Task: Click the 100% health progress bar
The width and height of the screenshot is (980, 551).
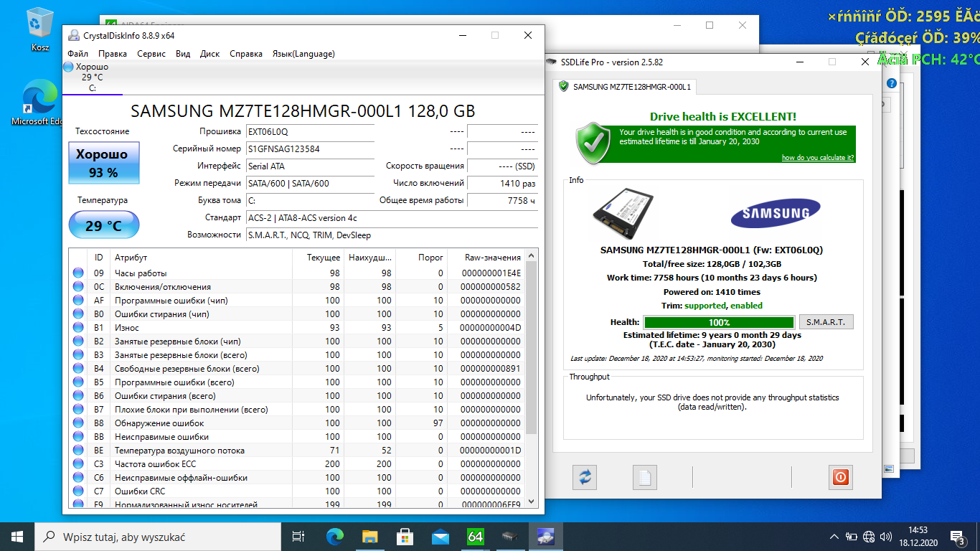Action: click(719, 323)
